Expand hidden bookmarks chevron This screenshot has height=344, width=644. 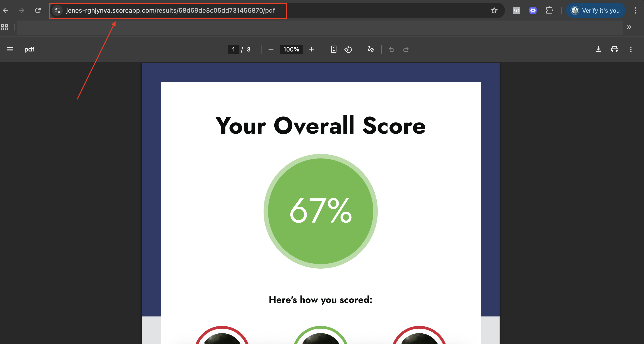pos(629,27)
